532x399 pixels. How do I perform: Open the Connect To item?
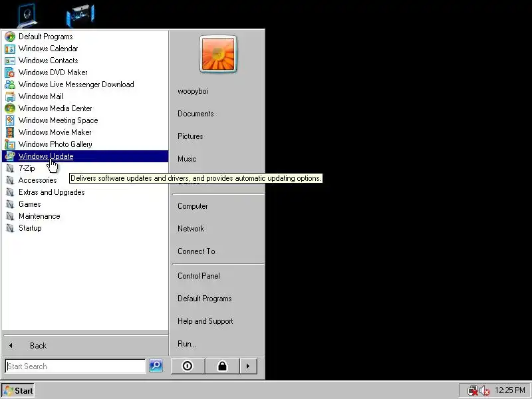click(x=196, y=251)
